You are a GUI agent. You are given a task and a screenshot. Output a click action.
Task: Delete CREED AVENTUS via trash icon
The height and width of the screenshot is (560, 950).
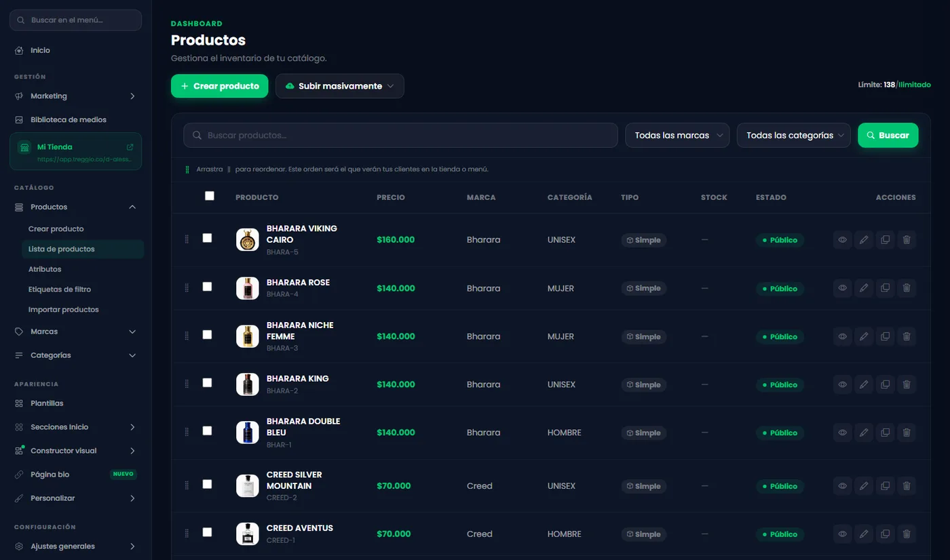tap(907, 534)
